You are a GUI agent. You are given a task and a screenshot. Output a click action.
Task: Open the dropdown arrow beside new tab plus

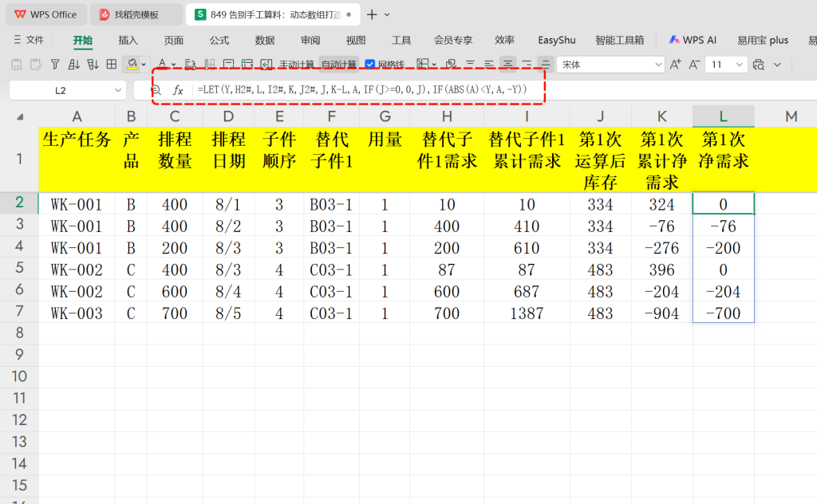click(x=387, y=14)
